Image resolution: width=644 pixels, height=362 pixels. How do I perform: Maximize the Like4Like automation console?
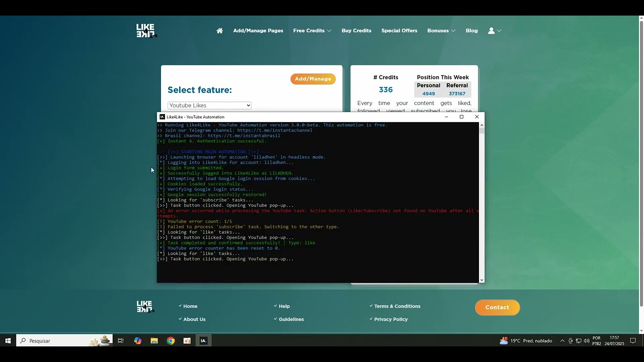pyautogui.click(x=461, y=117)
